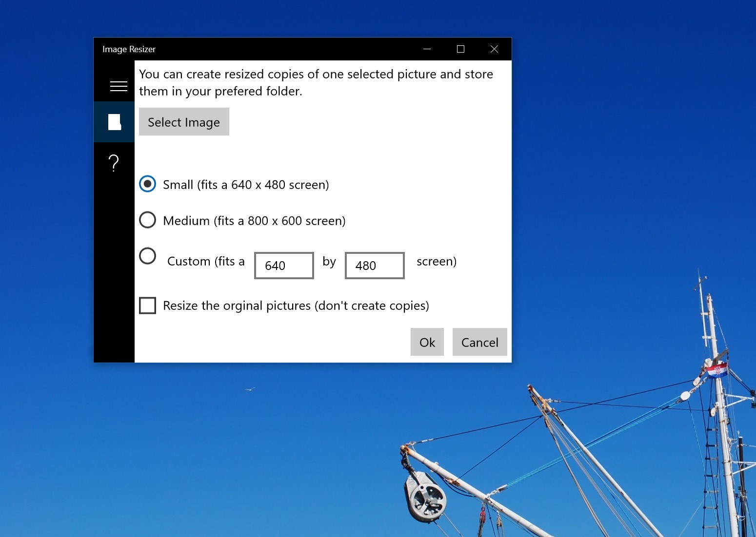The height and width of the screenshot is (537, 756).
Task: Confirm settings with the Ok button
Action: point(426,342)
